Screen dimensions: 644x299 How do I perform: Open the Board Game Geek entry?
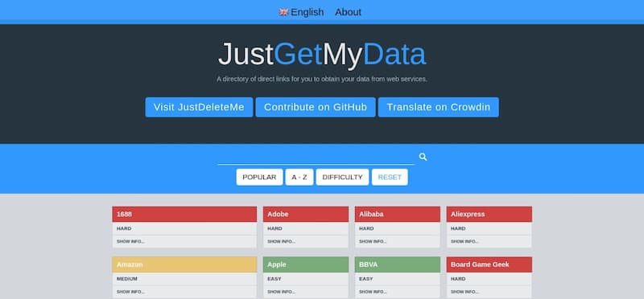tap(489, 264)
